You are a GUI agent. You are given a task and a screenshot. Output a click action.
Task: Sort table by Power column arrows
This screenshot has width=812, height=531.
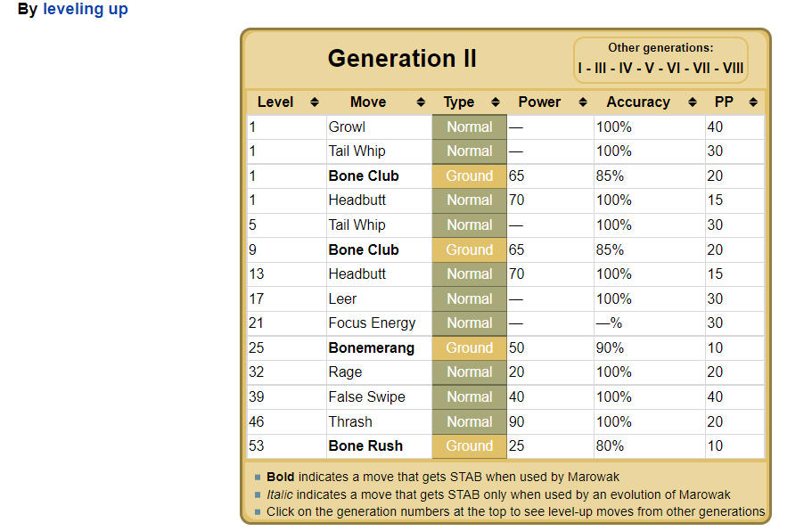(583, 102)
